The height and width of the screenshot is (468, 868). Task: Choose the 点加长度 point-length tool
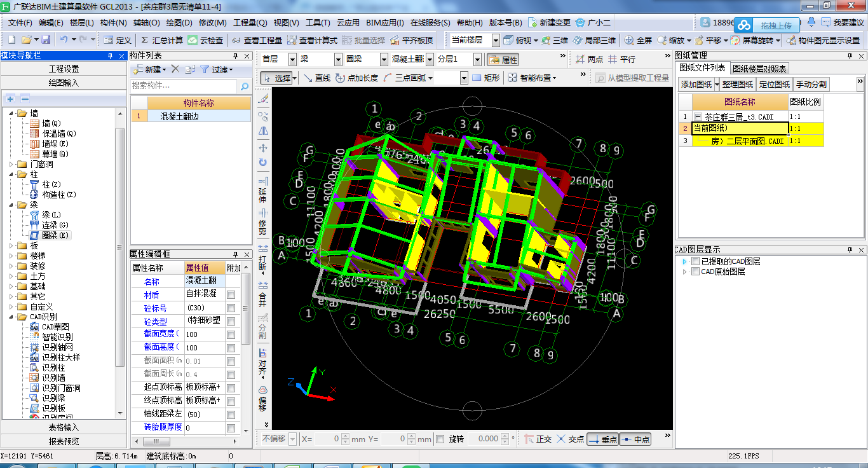[356, 78]
